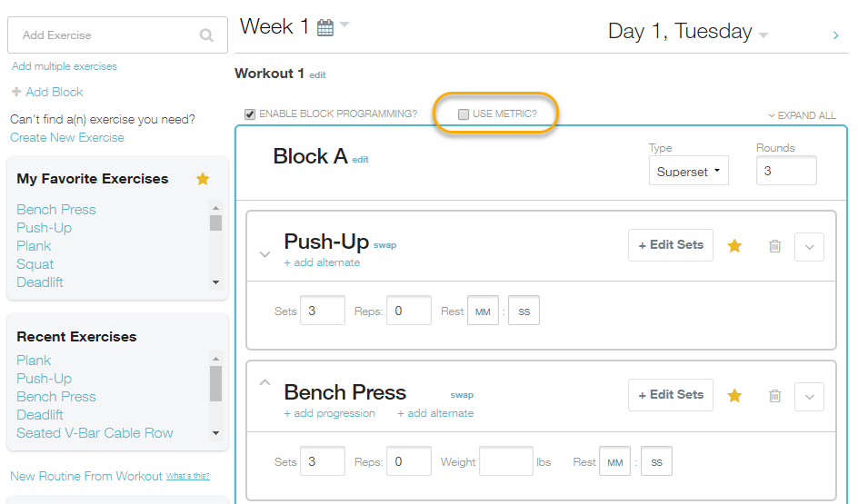
Task: Collapse the Bench Press exercise panel
Action: coord(264,382)
